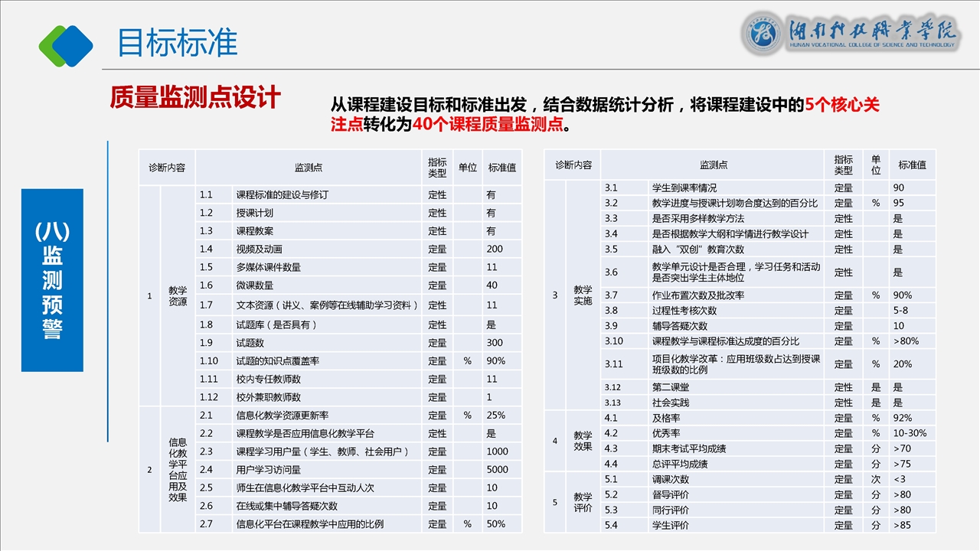The width and height of the screenshot is (980, 551).
Task: Click the 教学评价 category cell
Action: [x=583, y=502]
